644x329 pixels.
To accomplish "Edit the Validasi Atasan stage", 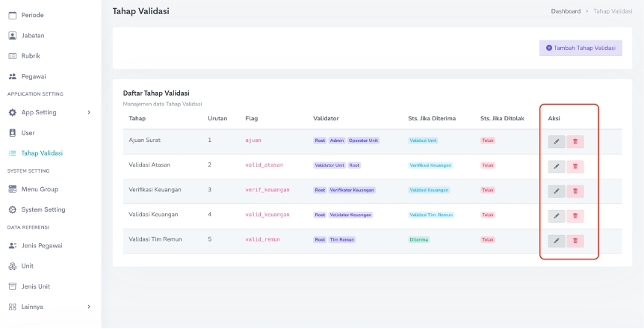I will click(556, 167).
